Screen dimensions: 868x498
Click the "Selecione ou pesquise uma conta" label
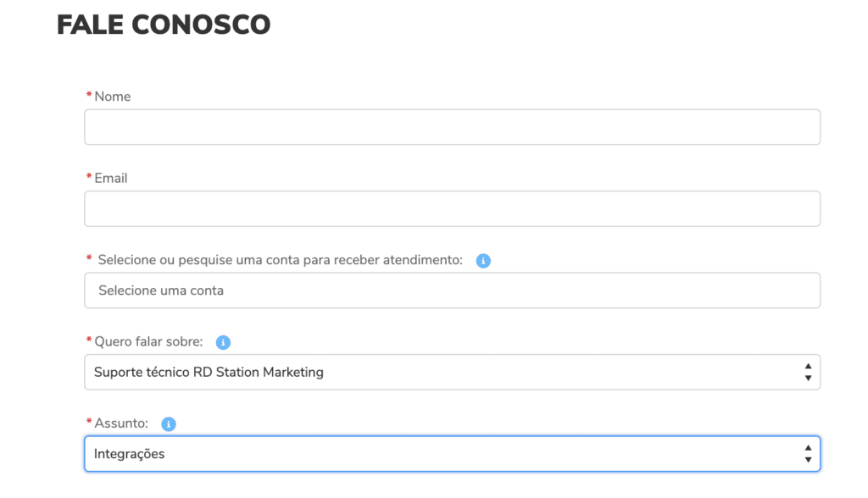click(280, 260)
